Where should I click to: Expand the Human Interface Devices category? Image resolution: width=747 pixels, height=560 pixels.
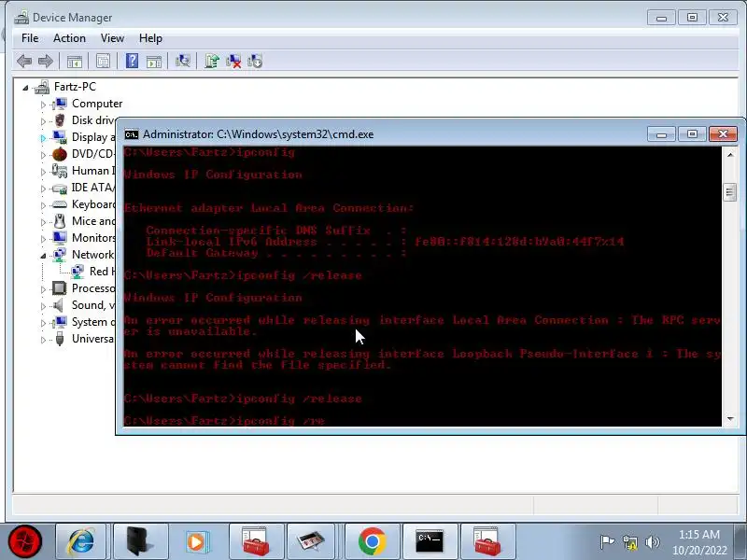(x=43, y=172)
